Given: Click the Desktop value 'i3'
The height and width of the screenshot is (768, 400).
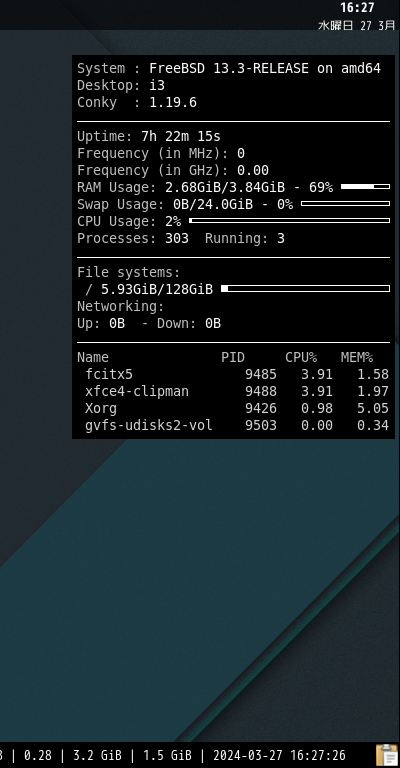Looking at the screenshot, I should (157, 85).
